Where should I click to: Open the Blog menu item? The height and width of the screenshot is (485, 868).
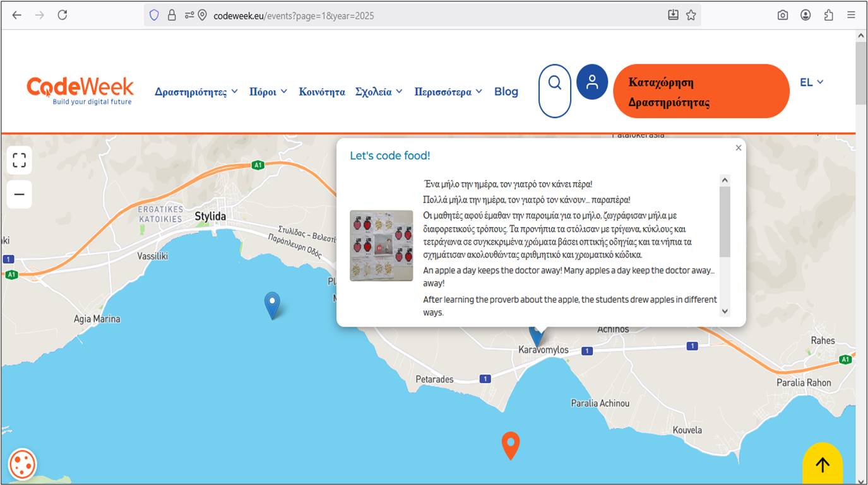(506, 92)
